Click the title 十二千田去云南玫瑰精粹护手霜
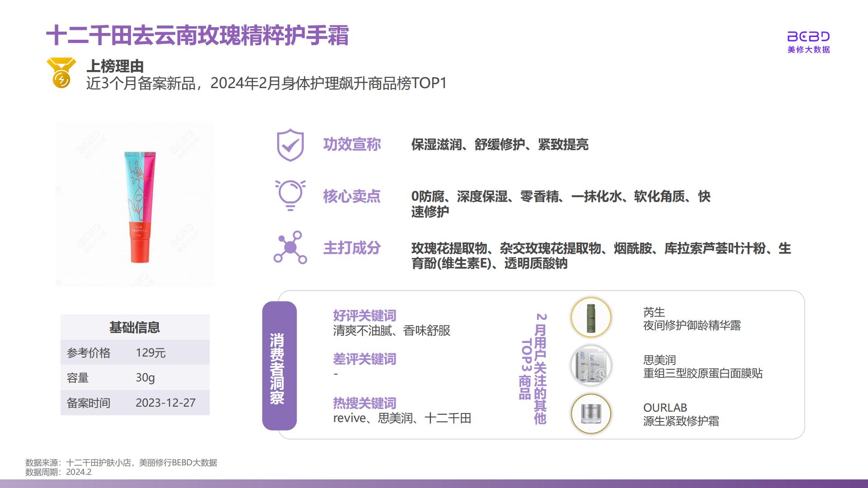 coord(198,35)
